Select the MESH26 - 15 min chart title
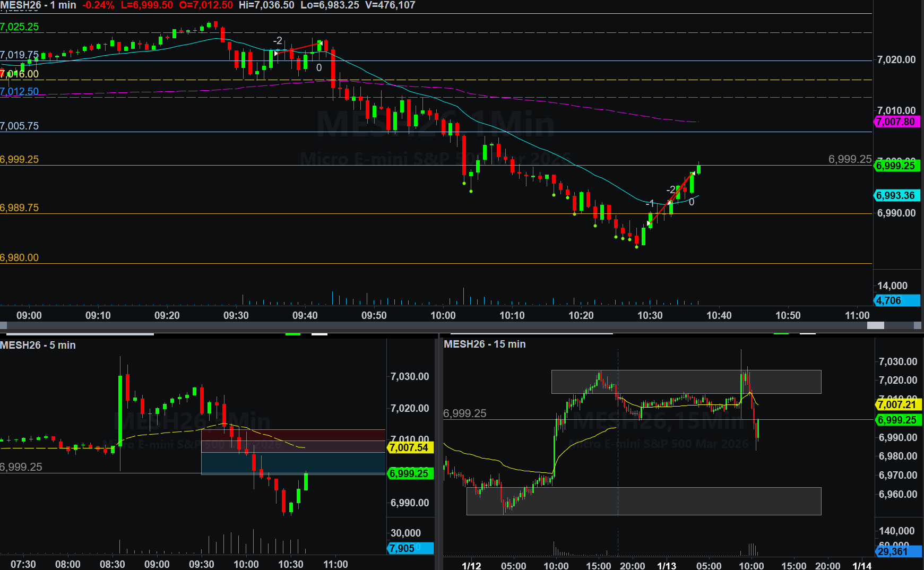 (485, 344)
